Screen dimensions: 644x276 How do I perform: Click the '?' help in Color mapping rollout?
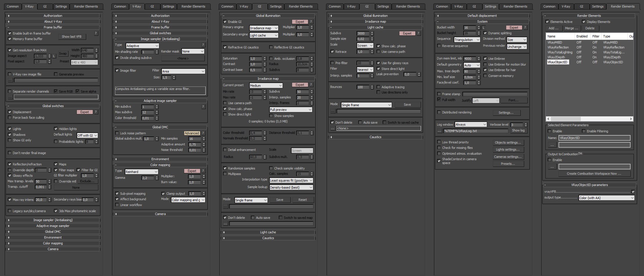pos(203,171)
